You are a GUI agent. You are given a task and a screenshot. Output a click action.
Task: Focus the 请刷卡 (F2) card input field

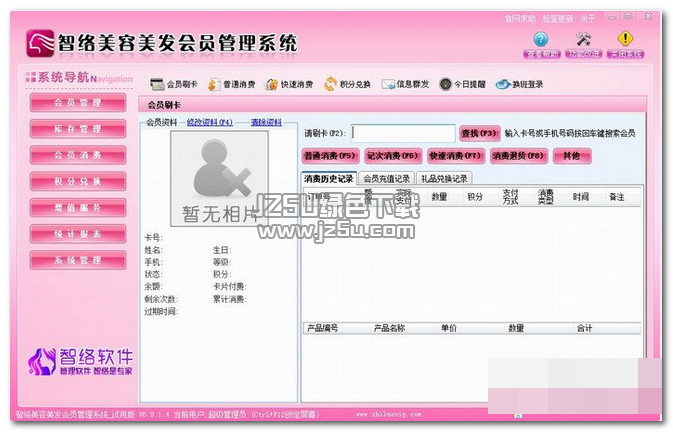[x=403, y=133]
